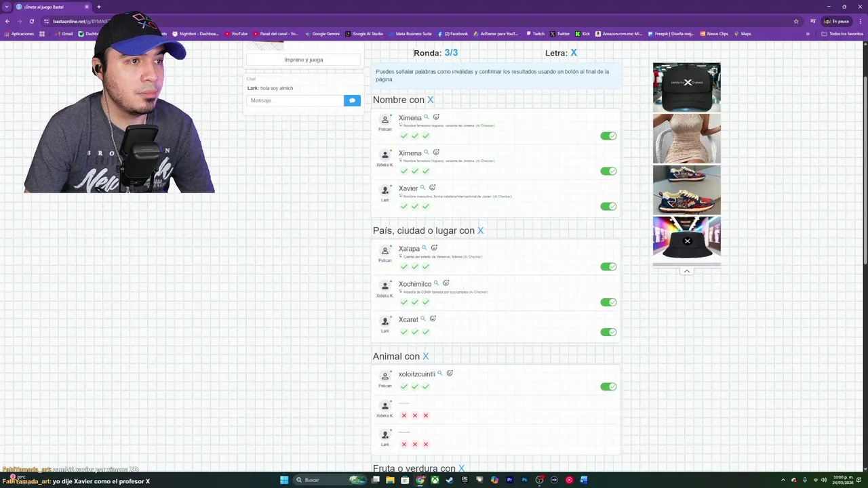Open emoji reaction next to Xavier

[x=432, y=188]
